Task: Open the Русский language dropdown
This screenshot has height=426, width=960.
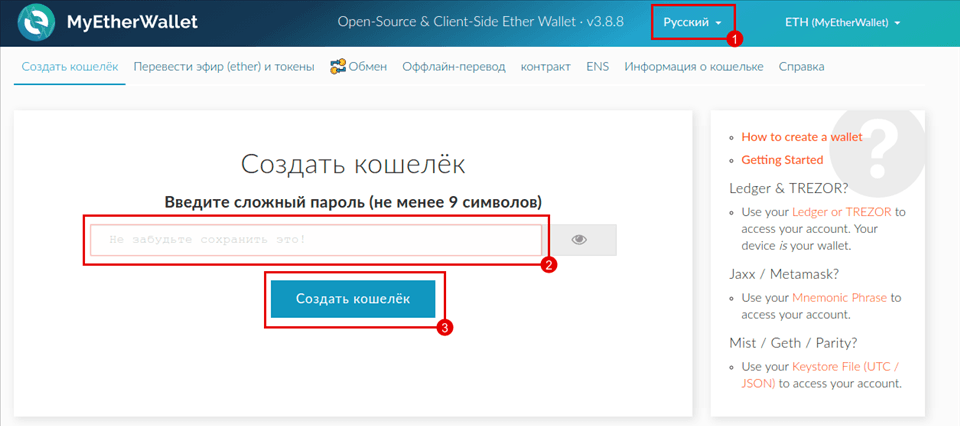Action: click(x=692, y=23)
